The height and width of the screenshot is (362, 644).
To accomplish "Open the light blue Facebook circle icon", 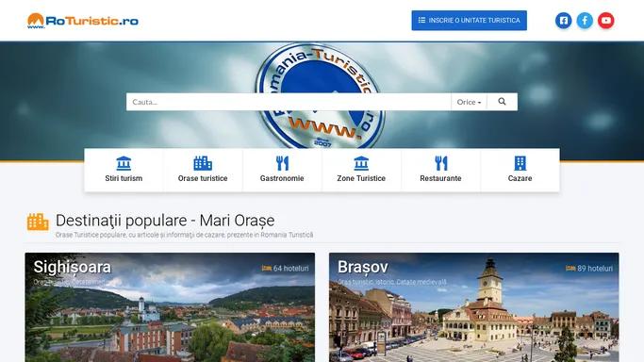I will [585, 21].
